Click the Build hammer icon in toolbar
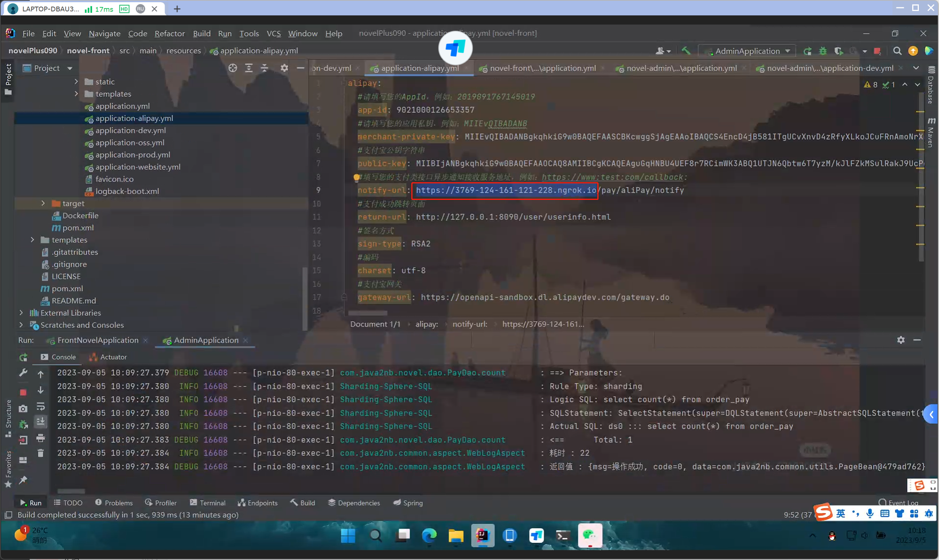This screenshot has height=560, width=939. coord(686,51)
